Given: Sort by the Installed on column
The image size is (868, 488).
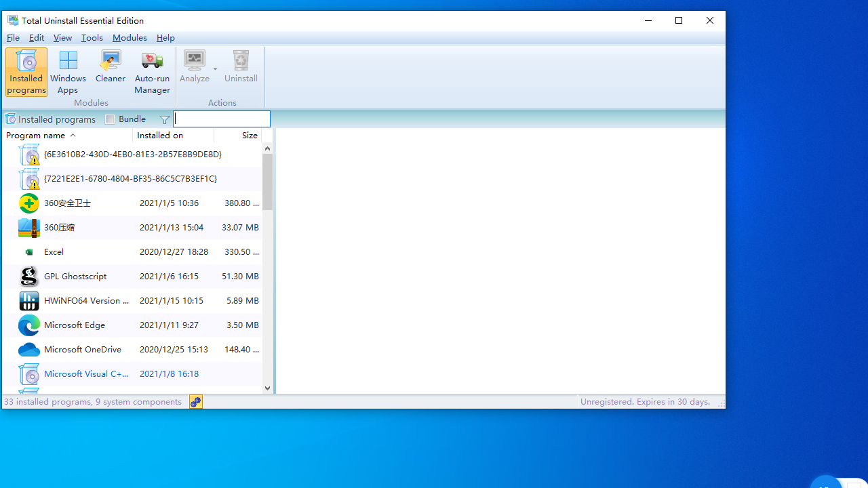Looking at the screenshot, I should click(160, 135).
